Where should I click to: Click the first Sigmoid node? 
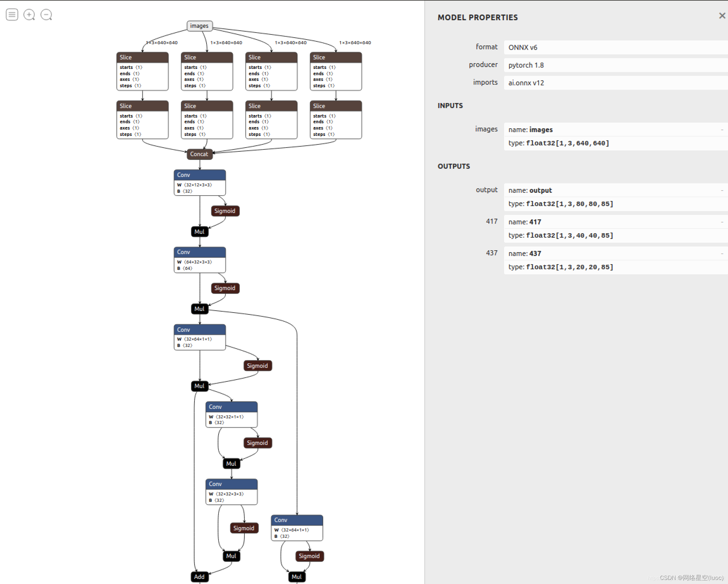point(225,211)
